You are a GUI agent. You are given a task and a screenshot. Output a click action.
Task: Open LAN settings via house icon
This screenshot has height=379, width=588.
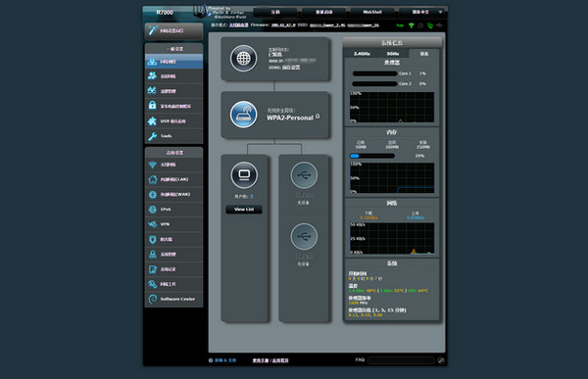coord(152,179)
